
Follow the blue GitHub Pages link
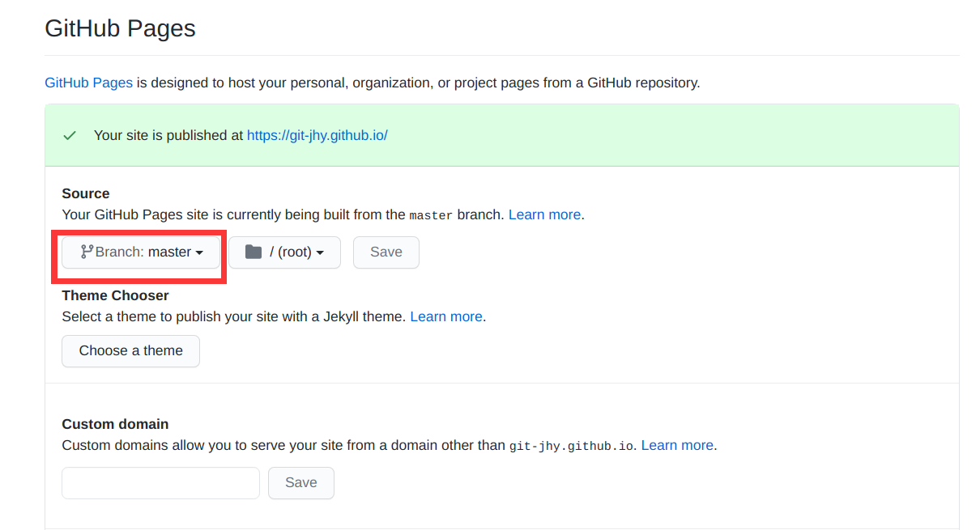pyautogui.click(x=88, y=83)
